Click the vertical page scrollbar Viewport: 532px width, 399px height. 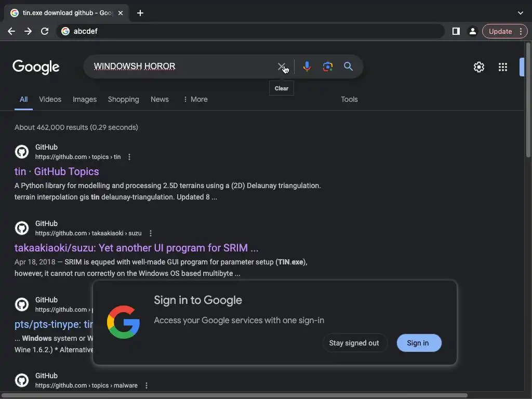click(528, 100)
